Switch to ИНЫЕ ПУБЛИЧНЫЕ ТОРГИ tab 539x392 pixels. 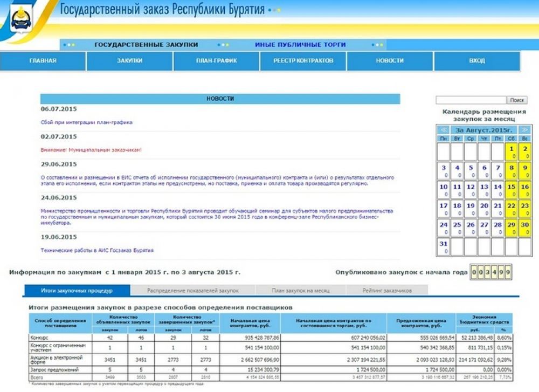pyautogui.click(x=300, y=45)
